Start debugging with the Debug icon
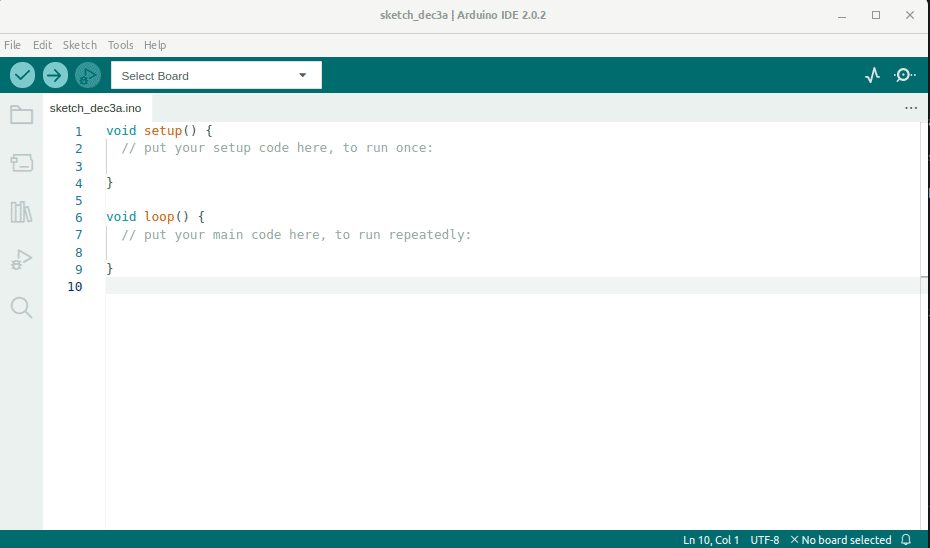 tap(88, 75)
